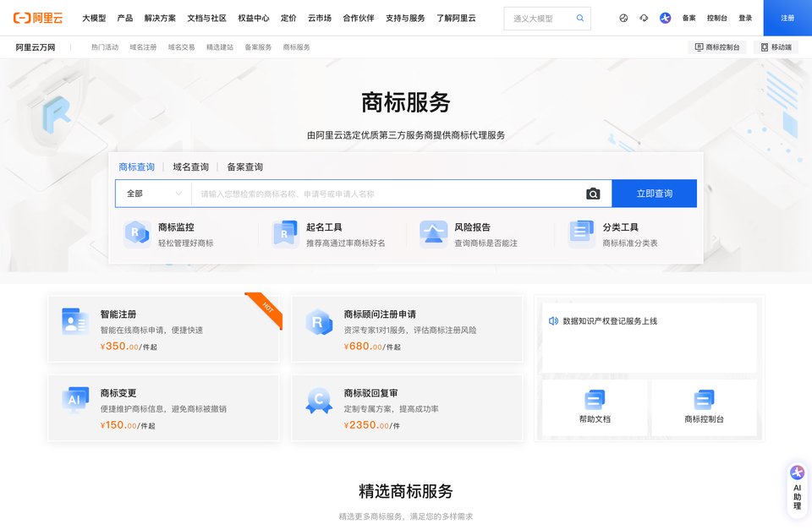Open the 权益中心 menu
812x530 pixels.
254,18
